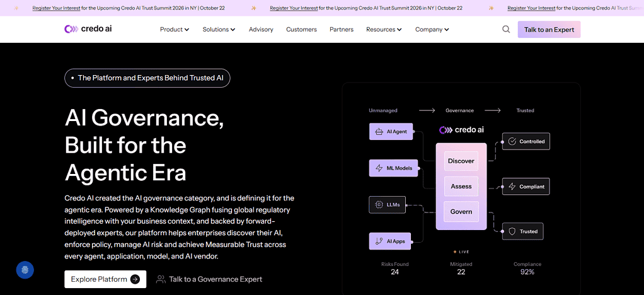
Task: Click the Trusted shield icon
Action: [x=512, y=231]
